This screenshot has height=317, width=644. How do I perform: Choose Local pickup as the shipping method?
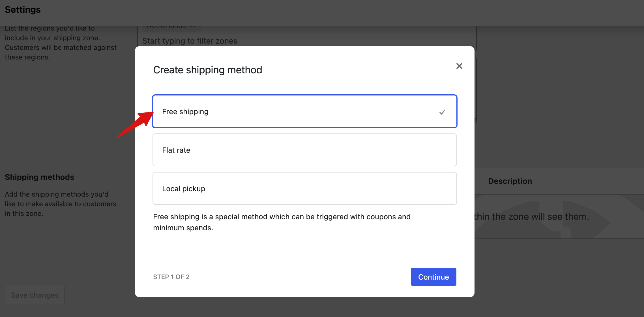(x=304, y=188)
